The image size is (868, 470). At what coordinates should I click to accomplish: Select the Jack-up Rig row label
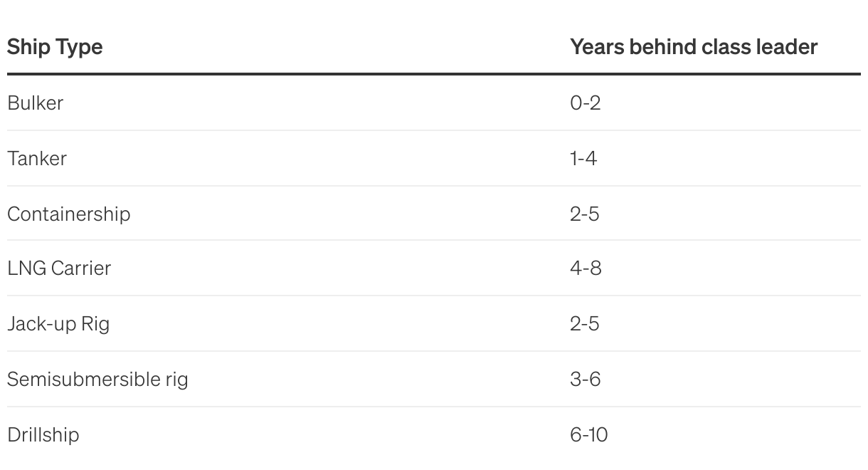click(58, 324)
